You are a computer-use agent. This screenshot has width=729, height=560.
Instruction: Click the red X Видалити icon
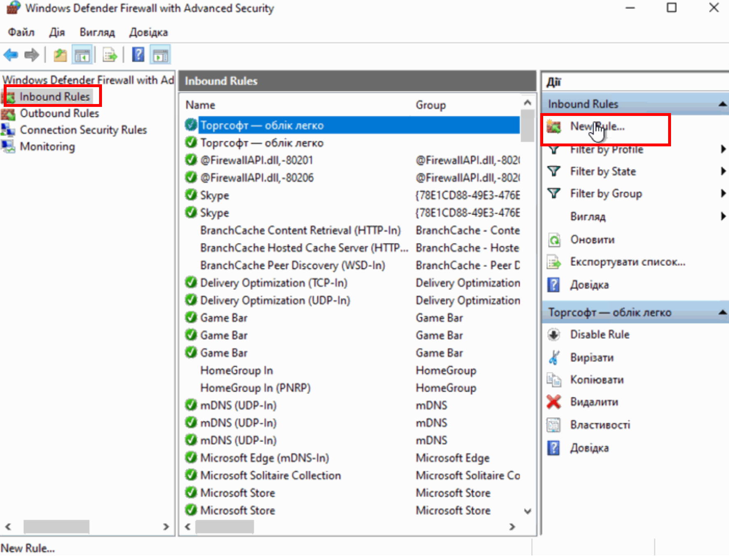pos(554,402)
